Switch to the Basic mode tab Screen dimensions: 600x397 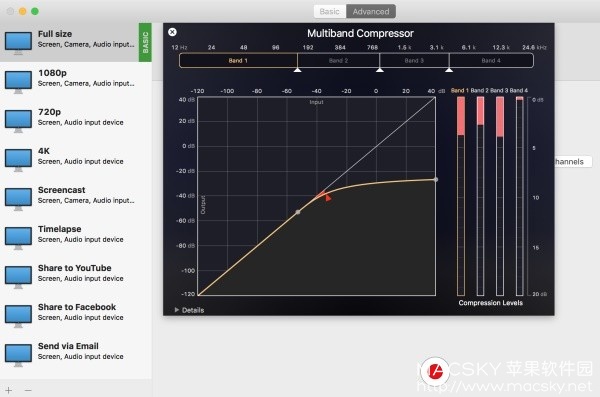(x=329, y=11)
